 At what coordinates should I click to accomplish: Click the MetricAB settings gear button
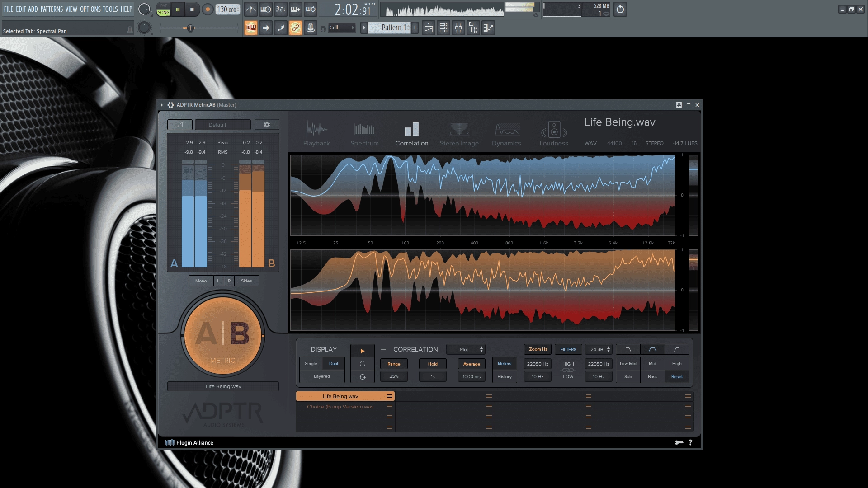click(267, 125)
